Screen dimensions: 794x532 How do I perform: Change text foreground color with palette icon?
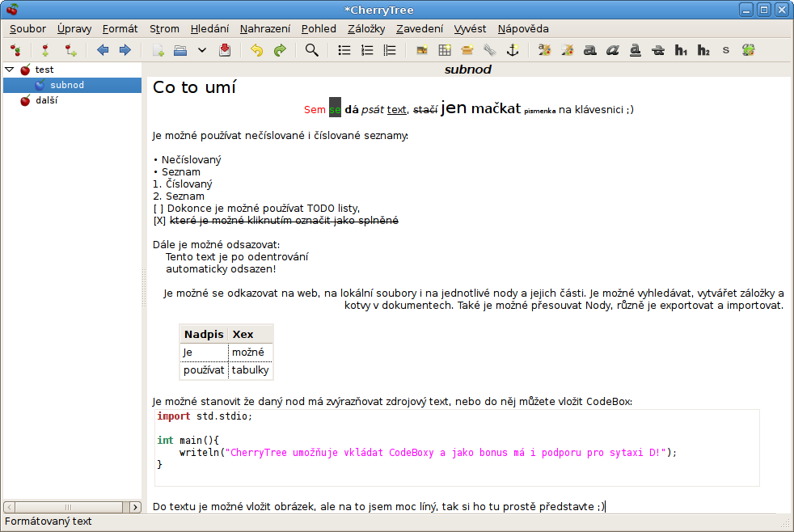point(545,50)
